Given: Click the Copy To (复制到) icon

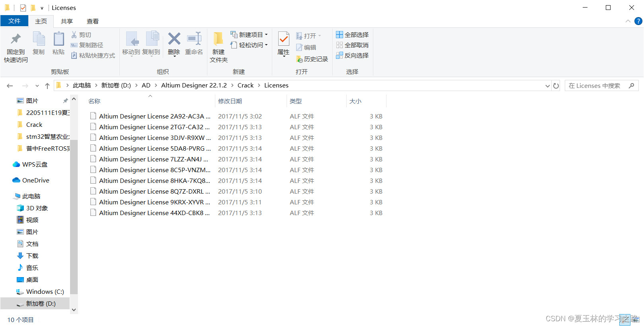Looking at the screenshot, I should point(152,39).
